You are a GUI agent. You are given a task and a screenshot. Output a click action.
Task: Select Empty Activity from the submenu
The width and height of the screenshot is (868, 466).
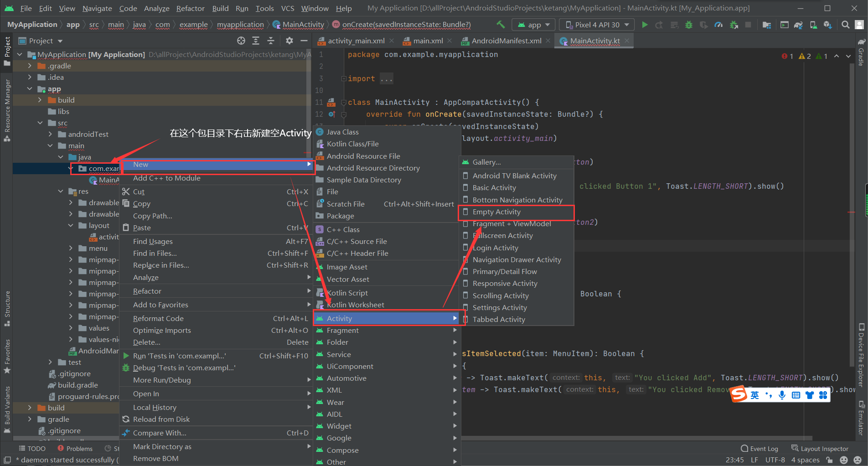[516, 212]
